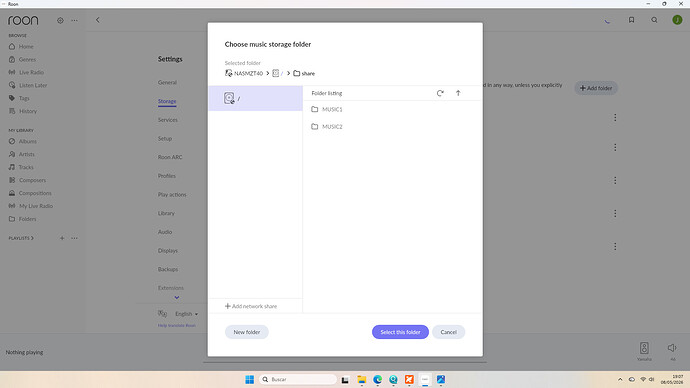The image size is (690, 388).
Task: Switch to Profiles settings tab
Action: click(167, 176)
